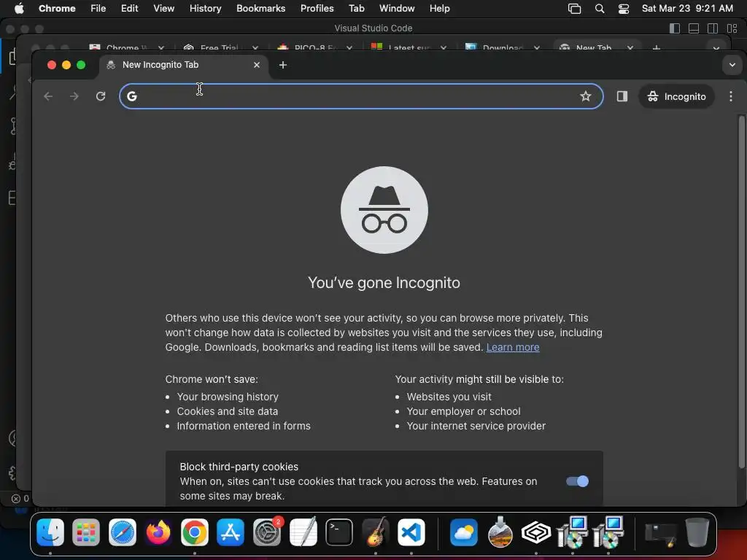747x560 pixels.
Task: Click the back navigation arrow
Action: click(x=48, y=96)
